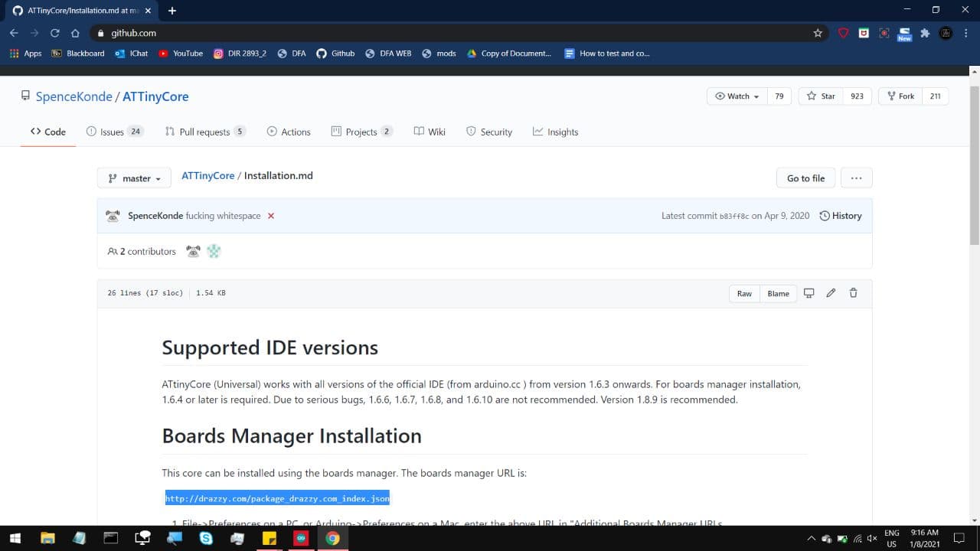
Task: Open Chrome from the taskbar
Action: pyautogui.click(x=332, y=538)
